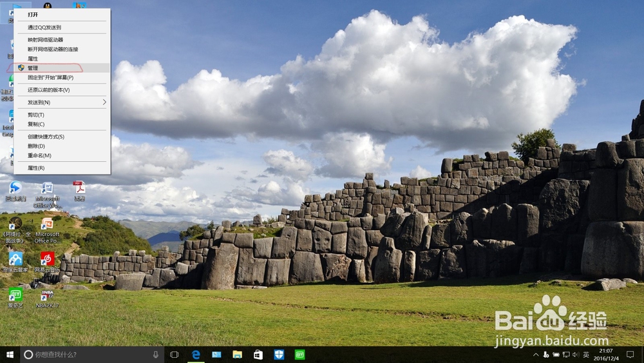Open File Explorer from the taskbar
This screenshot has width=644, height=363.
coord(237,355)
